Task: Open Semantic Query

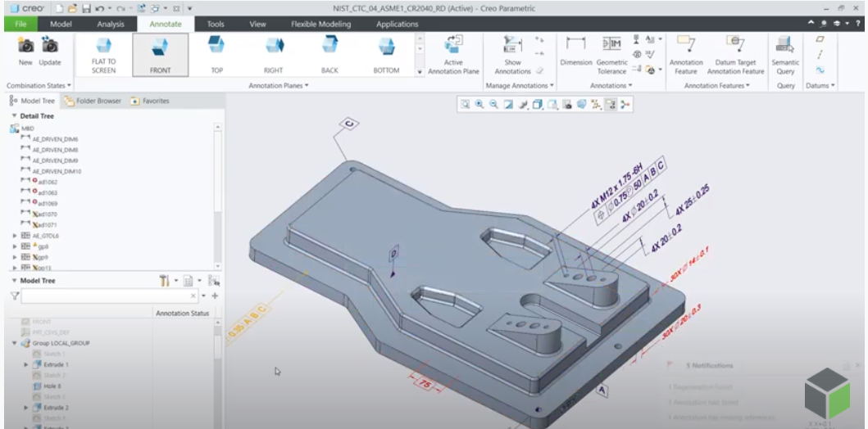Action: [x=785, y=55]
